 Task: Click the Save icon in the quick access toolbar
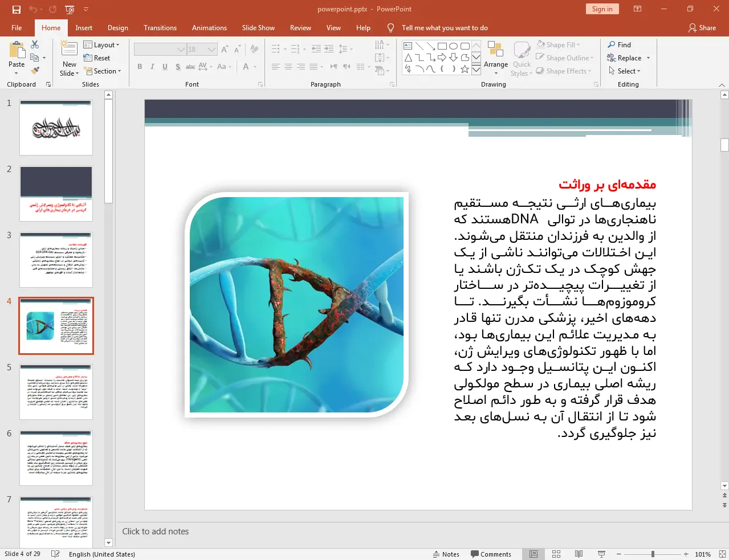(x=17, y=9)
